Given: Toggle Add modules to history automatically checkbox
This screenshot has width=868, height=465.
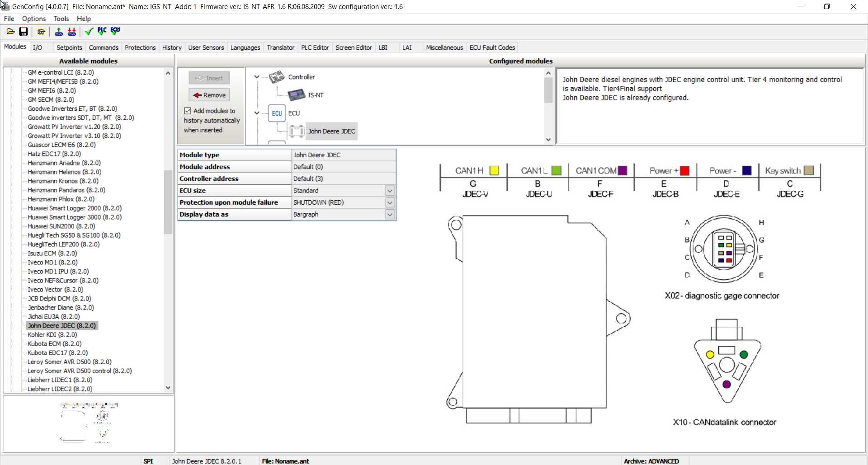Looking at the screenshot, I should click(188, 111).
